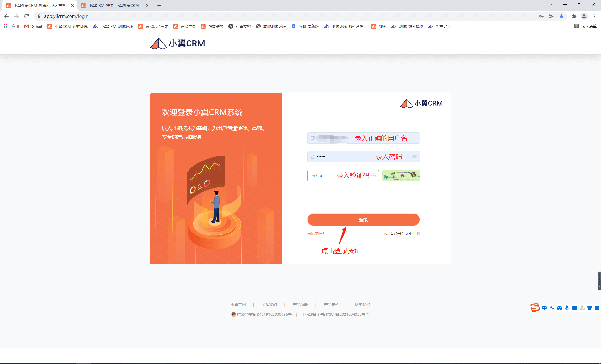Viewport: 601px width, 364px height.
Task: Refresh the captcha image
Action: tap(401, 176)
